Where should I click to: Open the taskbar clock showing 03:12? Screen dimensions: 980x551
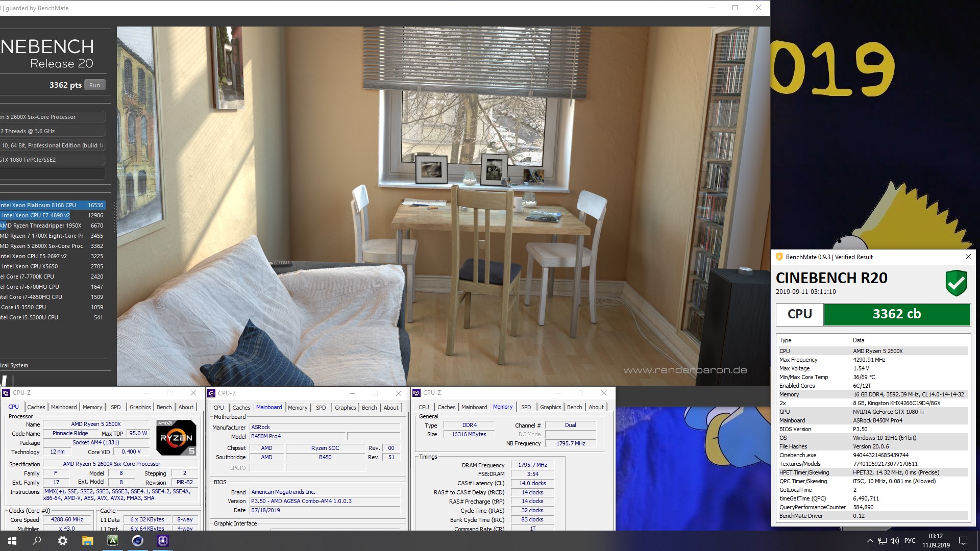936,541
